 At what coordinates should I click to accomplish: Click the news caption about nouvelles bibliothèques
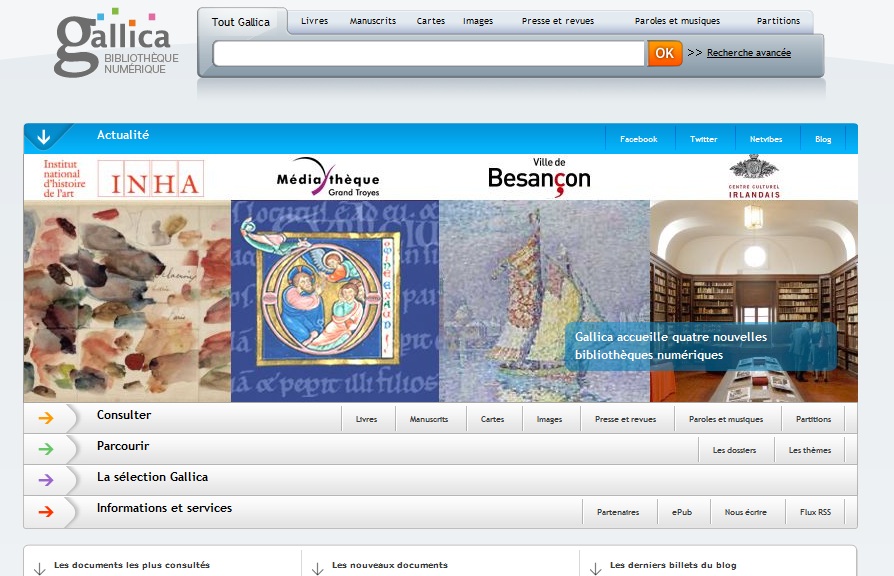[701, 346]
